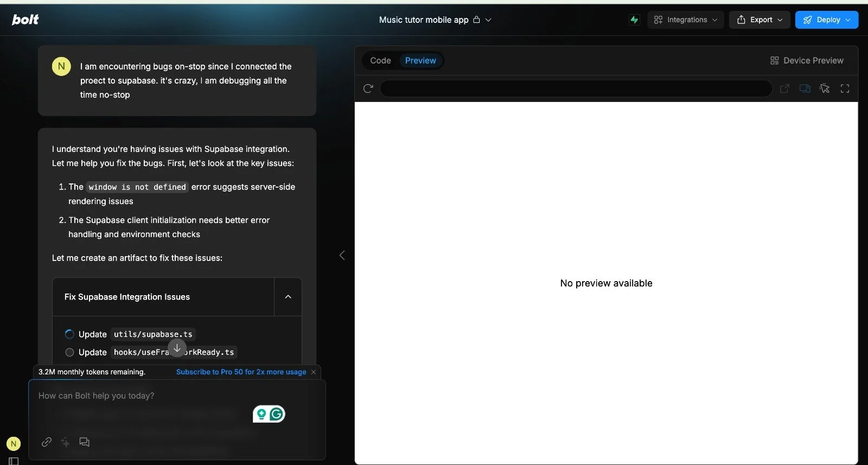Dismiss the token usage banner
Image resolution: width=868 pixels, height=465 pixels.
pos(314,372)
